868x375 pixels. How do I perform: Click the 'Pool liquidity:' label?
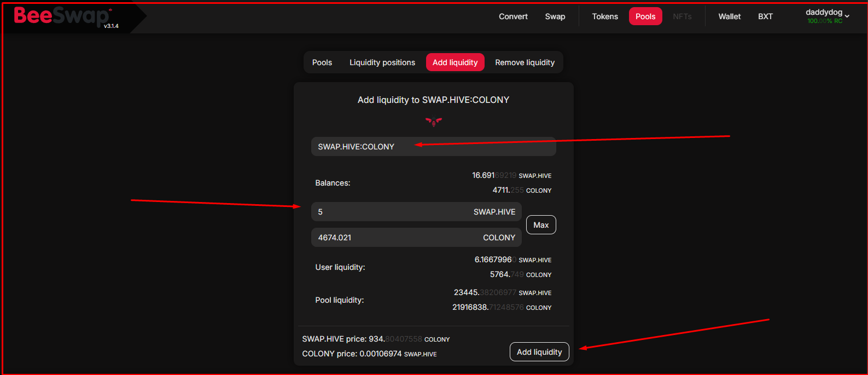click(x=340, y=300)
